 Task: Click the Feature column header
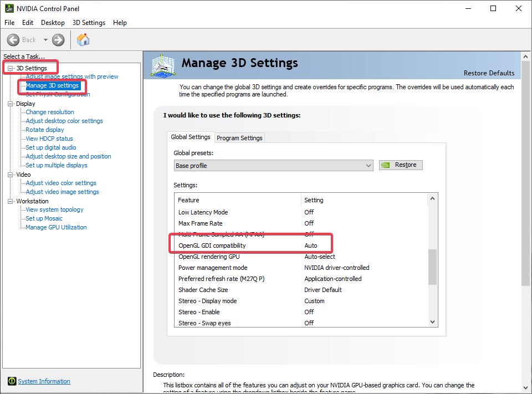[x=238, y=200]
